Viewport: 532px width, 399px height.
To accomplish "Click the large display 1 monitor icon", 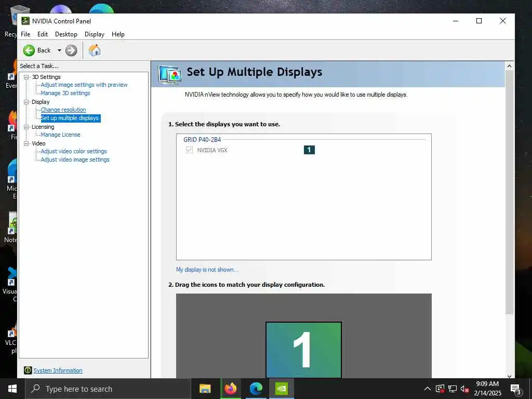I will pos(303,350).
